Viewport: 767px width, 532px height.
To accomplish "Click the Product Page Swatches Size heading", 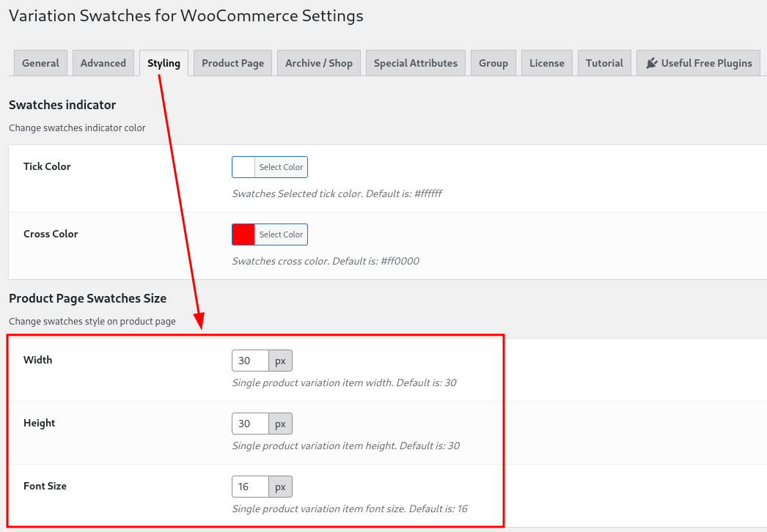I will click(87, 298).
